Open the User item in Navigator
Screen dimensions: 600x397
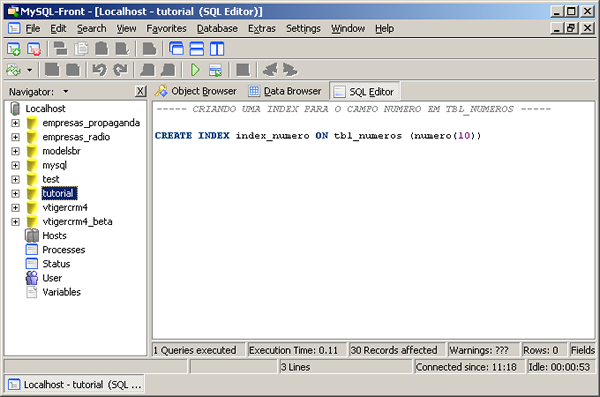pyautogui.click(x=52, y=278)
